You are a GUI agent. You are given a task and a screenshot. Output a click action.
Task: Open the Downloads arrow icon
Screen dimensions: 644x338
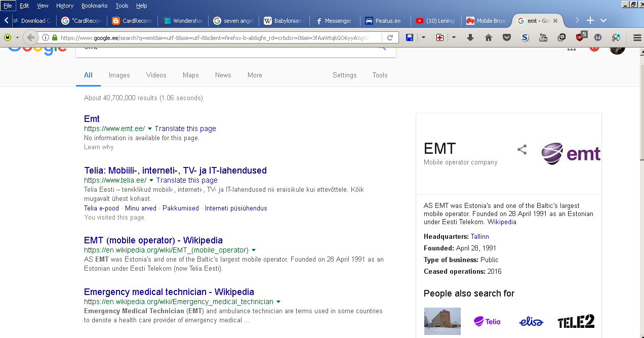(470, 37)
